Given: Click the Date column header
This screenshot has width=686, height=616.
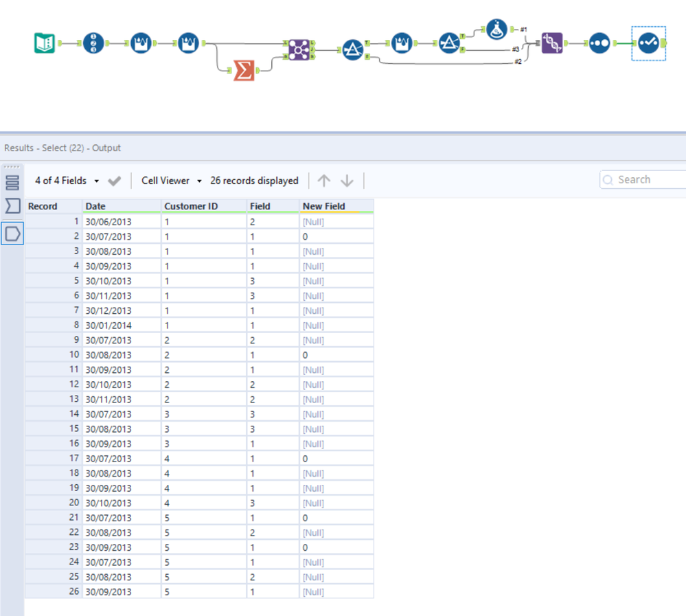Looking at the screenshot, I should pyautogui.click(x=122, y=206).
